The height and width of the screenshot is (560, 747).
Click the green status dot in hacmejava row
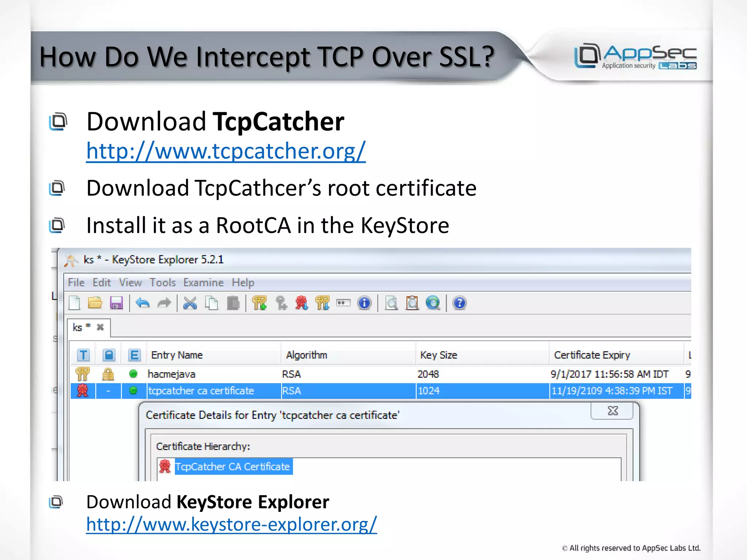click(133, 374)
